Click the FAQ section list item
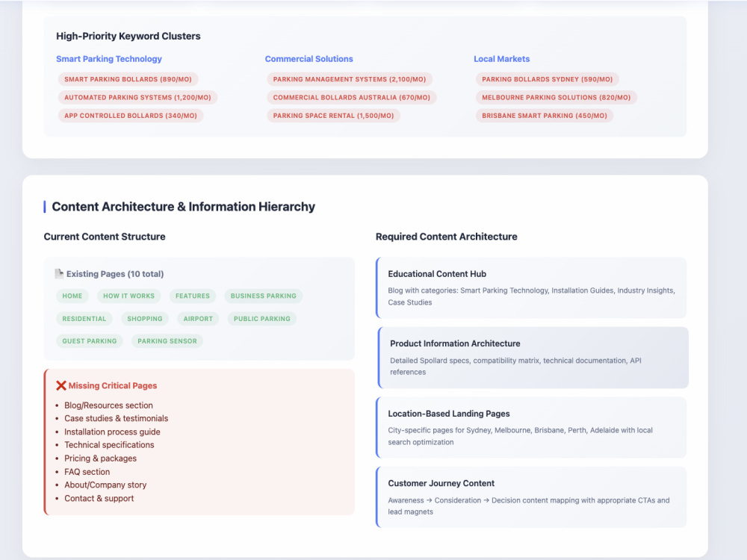 [x=87, y=472]
